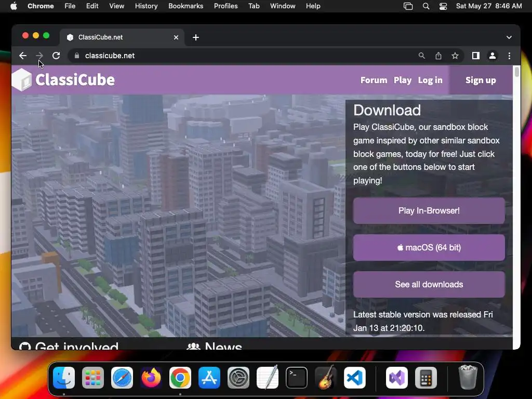Open the Bookmarks menu
The width and height of the screenshot is (532, 399).
(x=185, y=6)
